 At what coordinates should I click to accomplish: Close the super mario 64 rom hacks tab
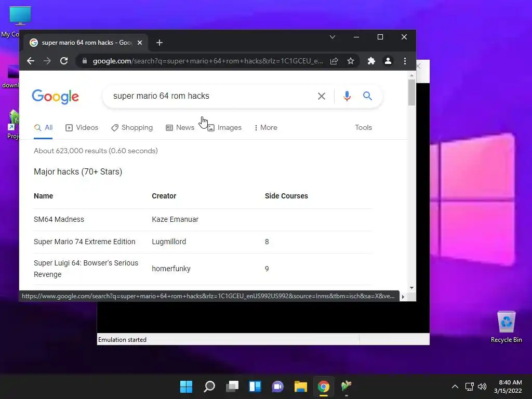(x=140, y=43)
